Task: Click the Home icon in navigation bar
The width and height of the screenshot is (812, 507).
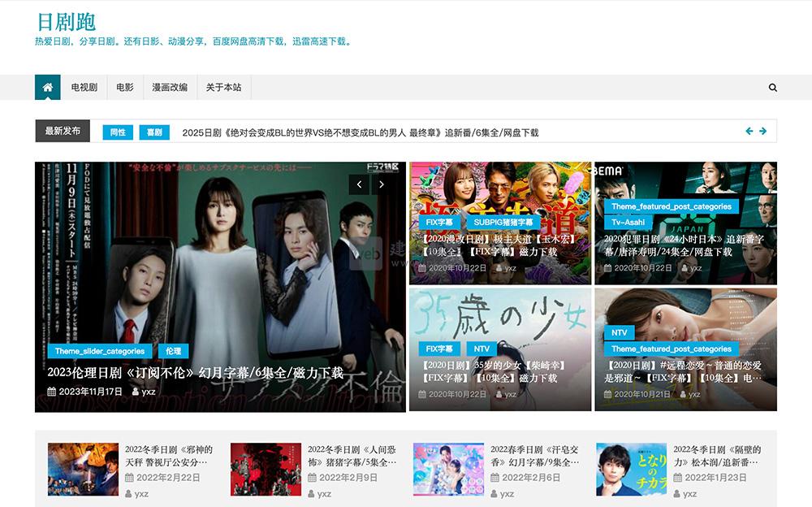Action: click(x=48, y=88)
